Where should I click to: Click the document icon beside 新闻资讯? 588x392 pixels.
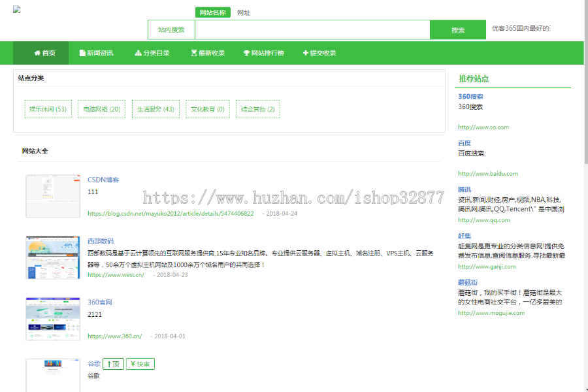click(82, 53)
